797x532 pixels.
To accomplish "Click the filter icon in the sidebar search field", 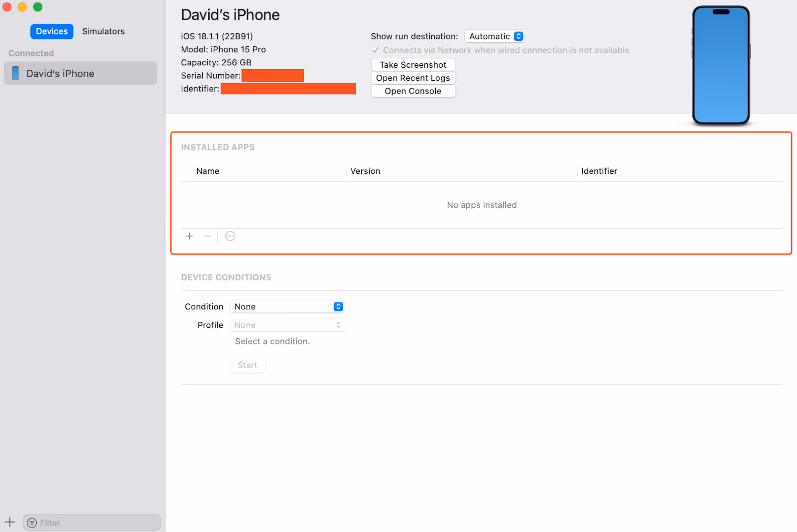I will point(32,523).
